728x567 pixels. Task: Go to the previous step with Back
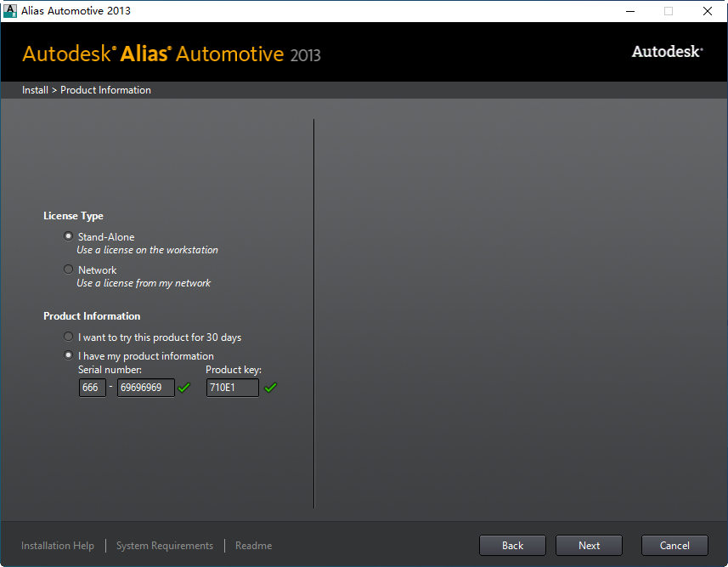(512, 546)
